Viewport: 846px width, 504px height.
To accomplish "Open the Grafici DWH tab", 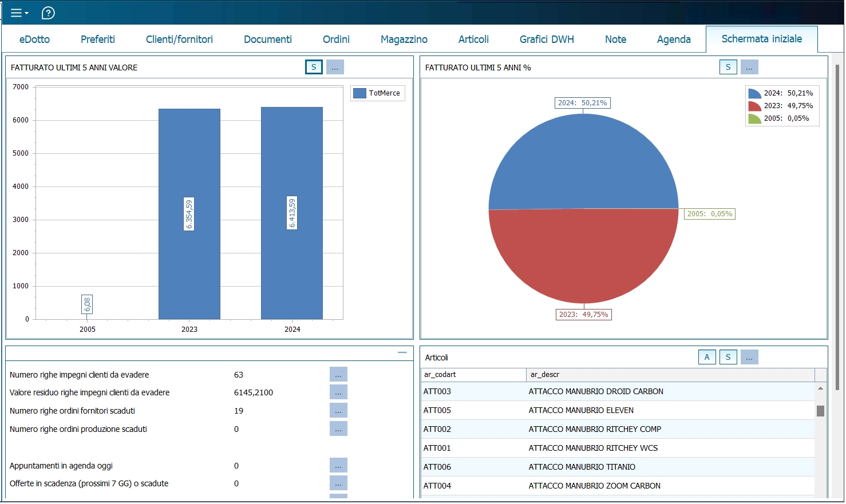I will coord(546,39).
